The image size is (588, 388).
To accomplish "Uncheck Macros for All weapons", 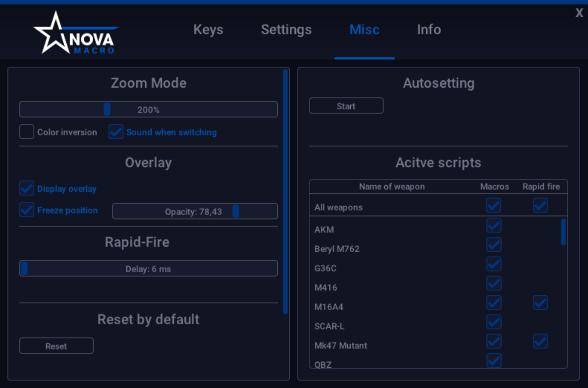I will (493, 205).
